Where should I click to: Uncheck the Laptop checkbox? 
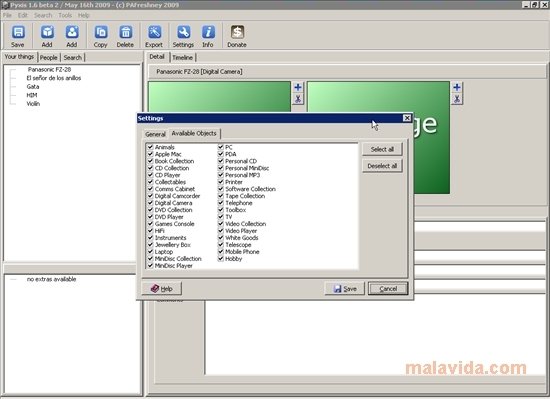[150, 252]
